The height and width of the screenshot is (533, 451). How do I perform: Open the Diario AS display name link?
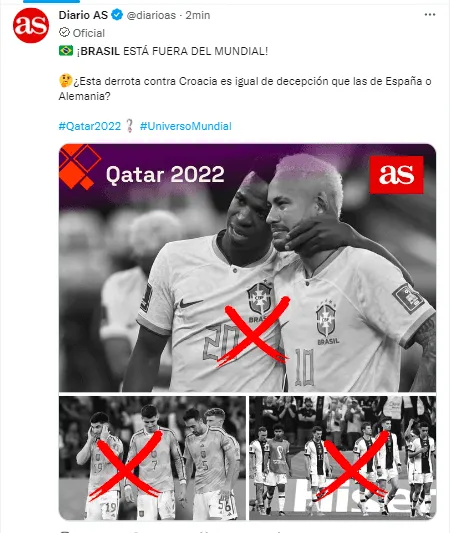pos(83,15)
